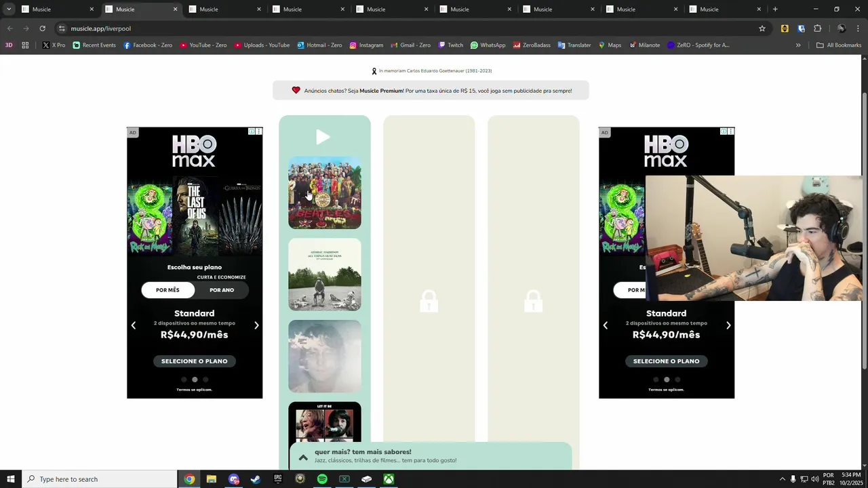Screen dimensions: 868x488
Task: Open the Musicle Premium link
Action: click(381, 91)
